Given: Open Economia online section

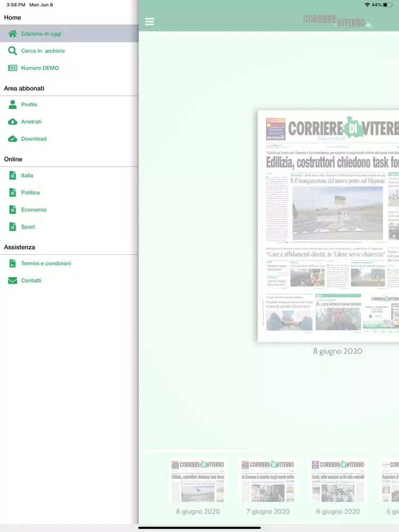Looking at the screenshot, I should point(69,210).
